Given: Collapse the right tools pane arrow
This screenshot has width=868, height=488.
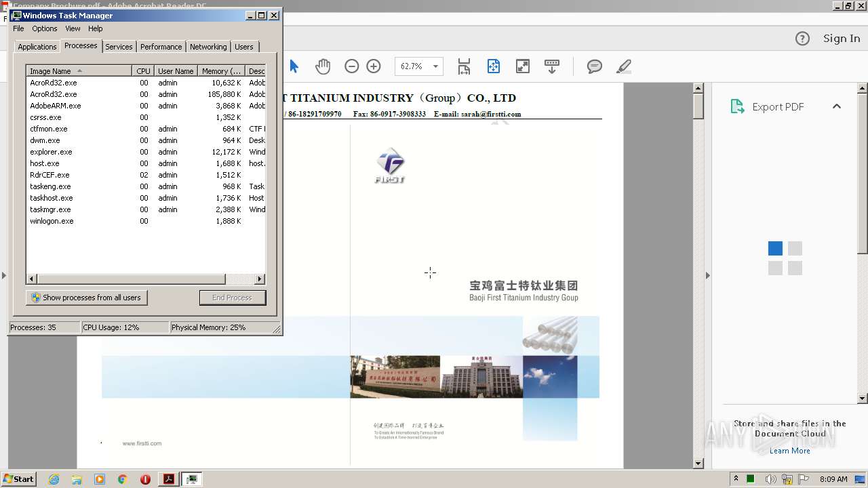Looking at the screenshot, I should (708, 275).
